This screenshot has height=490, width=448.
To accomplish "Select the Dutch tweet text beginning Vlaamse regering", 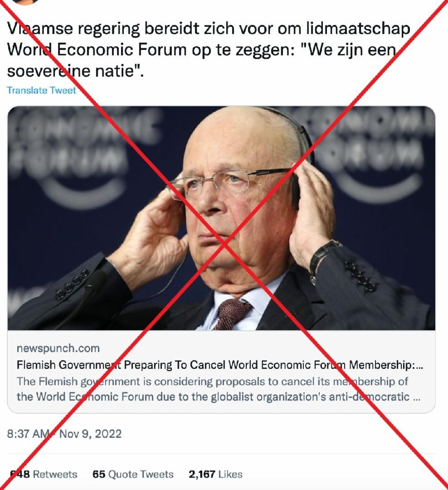I will (209, 50).
